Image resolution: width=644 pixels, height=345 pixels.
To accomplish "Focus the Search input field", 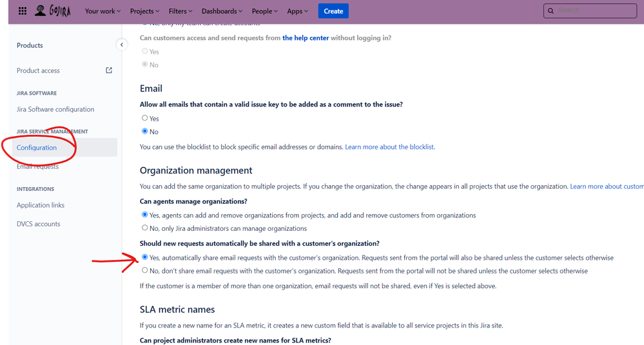I will pos(590,11).
